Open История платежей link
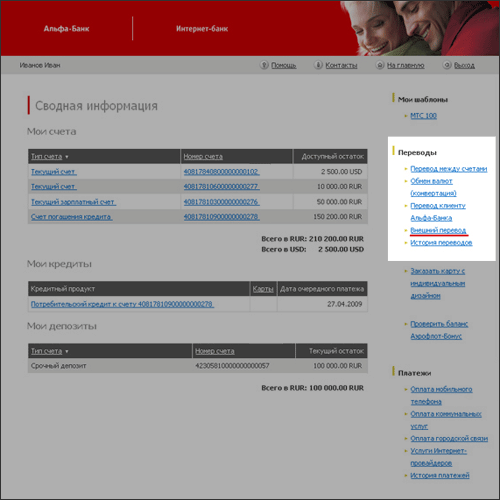Screen dimensions: 500x500 pos(440,475)
